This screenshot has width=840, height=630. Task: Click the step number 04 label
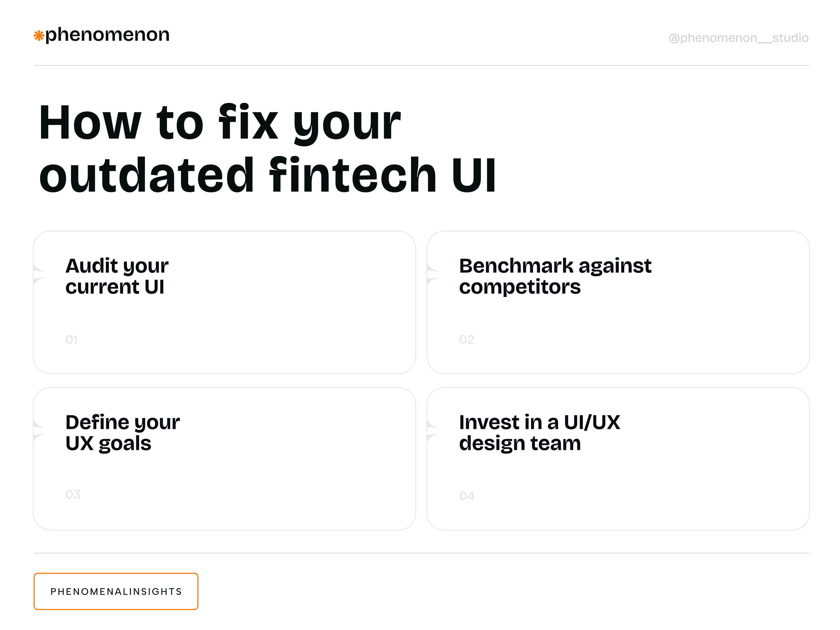467,496
